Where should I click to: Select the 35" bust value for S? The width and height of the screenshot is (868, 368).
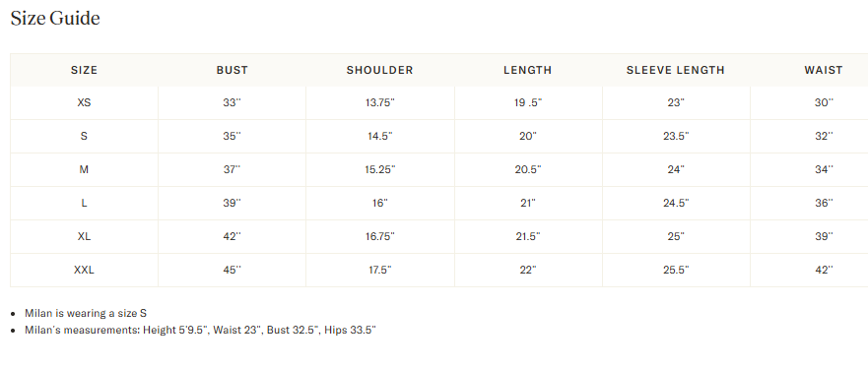pyautogui.click(x=232, y=136)
